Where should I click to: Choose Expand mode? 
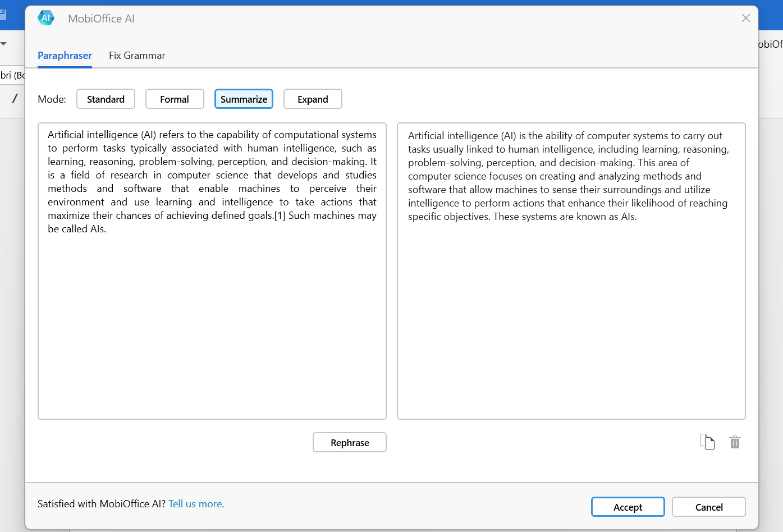tap(313, 99)
